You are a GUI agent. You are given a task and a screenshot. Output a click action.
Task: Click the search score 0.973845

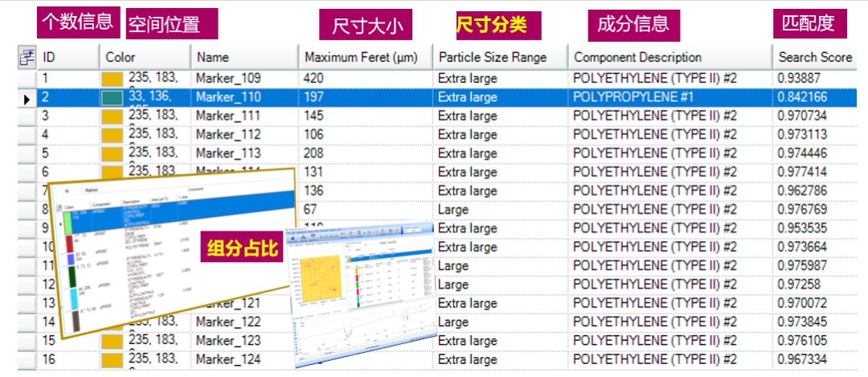pyautogui.click(x=803, y=322)
